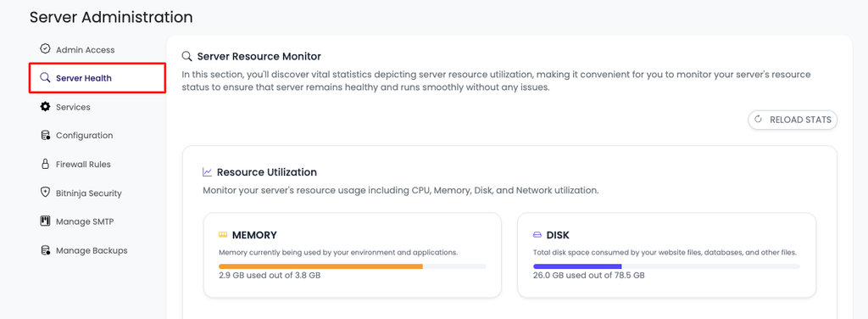
Task: Click the Server Health magnifier icon
Action: 46,78
